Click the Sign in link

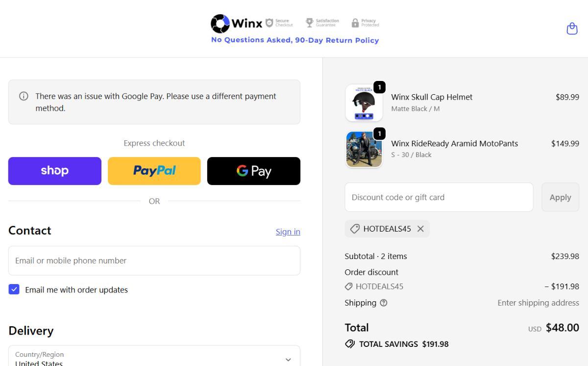coord(288,232)
